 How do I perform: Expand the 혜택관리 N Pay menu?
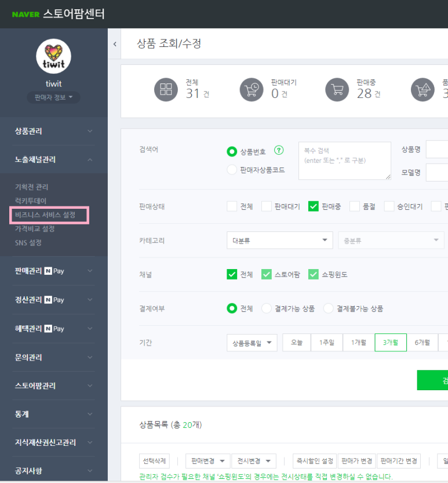tap(53, 329)
